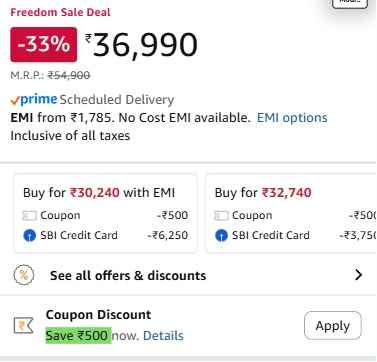377x362 pixels.
Task: Click coupon icon in ₹30,240 offer card
Action: [x=29, y=216]
